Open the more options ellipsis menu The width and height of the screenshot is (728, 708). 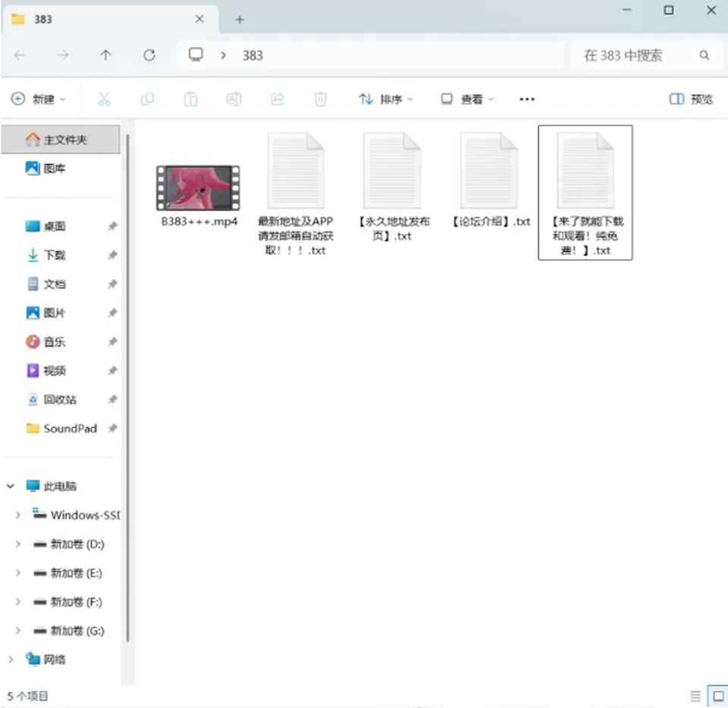(x=527, y=99)
